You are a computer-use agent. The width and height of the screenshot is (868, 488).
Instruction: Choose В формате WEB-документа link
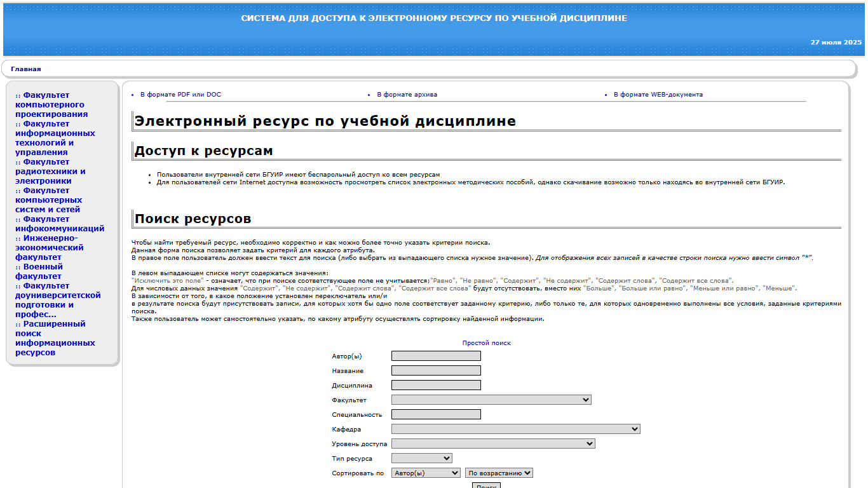pyautogui.click(x=658, y=95)
